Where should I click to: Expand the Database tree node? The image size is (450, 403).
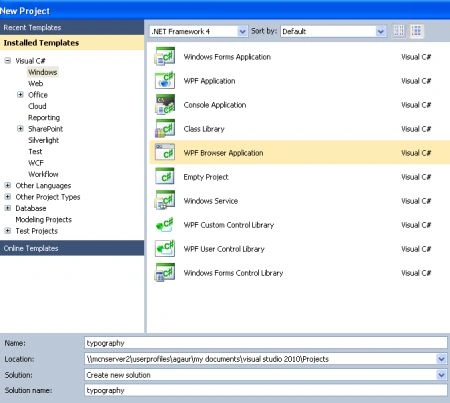pyautogui.click(x=8, y=208)
